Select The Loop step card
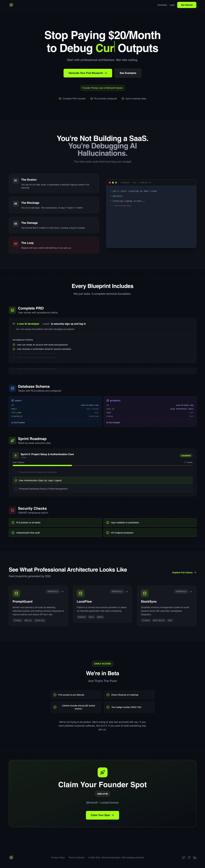Screen dimensions: 205x868 [54, 245]
